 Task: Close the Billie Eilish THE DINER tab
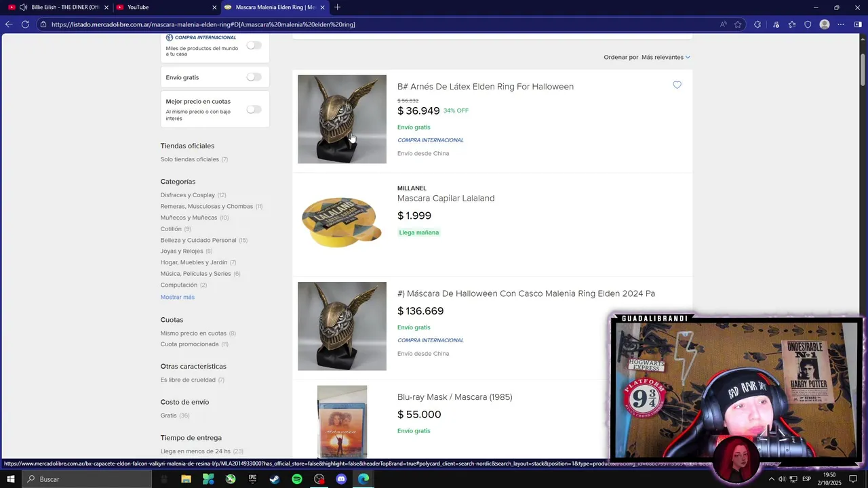pyautogui.click(x=106, y=7)
